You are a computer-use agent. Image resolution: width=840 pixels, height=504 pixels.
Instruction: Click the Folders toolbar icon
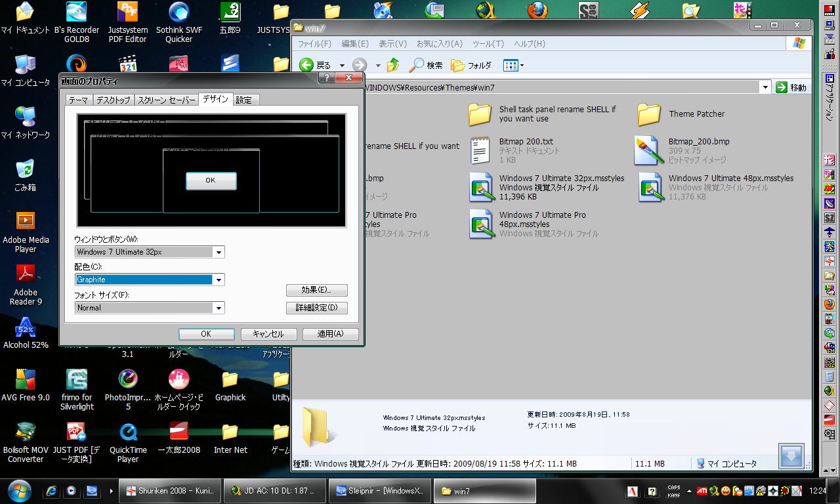[x=458, y=65]
